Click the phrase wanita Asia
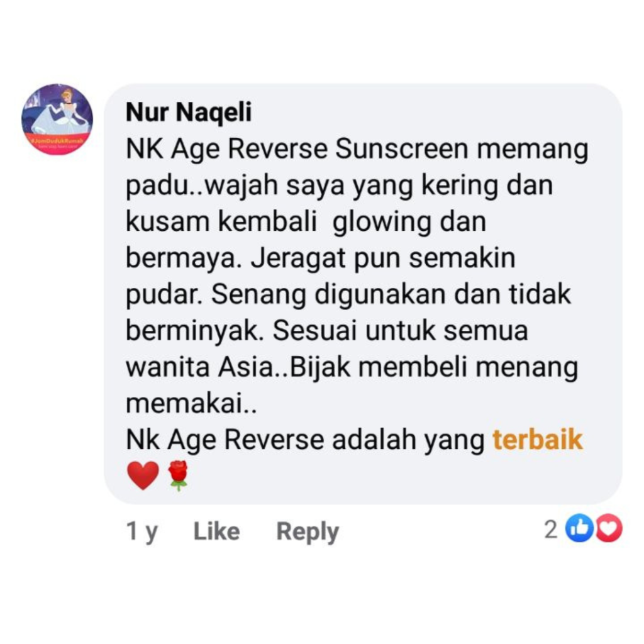This screenshot has width=644, height=644. pyautogui.click(x=199, y=367)
